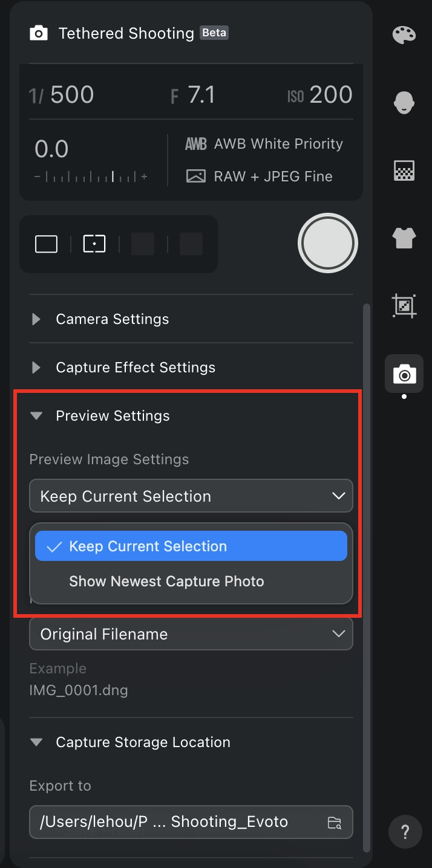The image size is (432, 868).
Task: Click the exposure compensation scale
Action: tap(91, 177)
